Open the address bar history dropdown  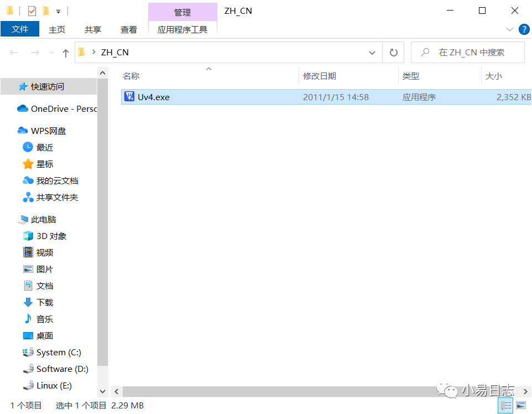(x=372, y=53)
